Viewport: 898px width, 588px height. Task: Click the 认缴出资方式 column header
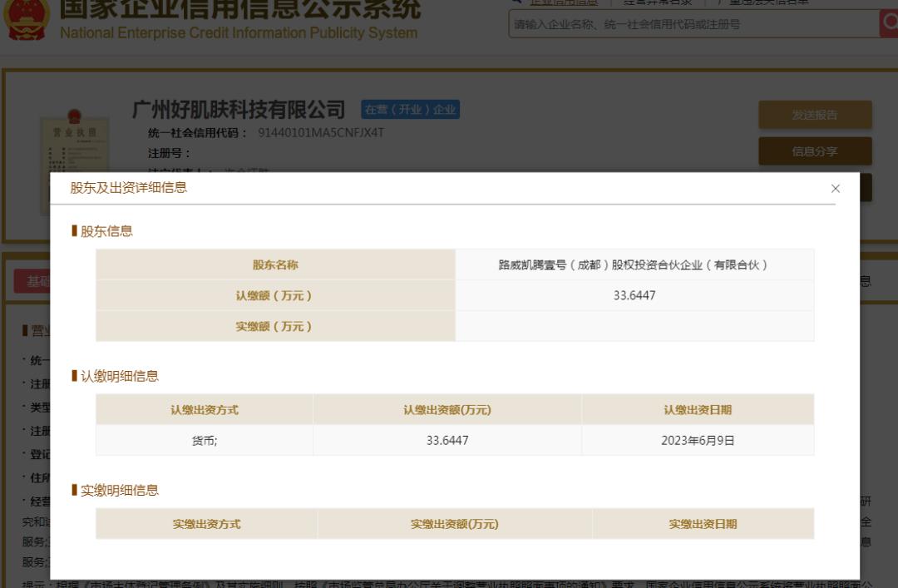pos(205,410)
